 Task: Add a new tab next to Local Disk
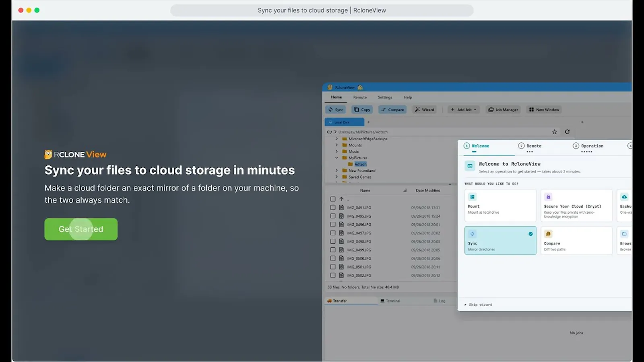pyautogui.click(x=368, y=122)
